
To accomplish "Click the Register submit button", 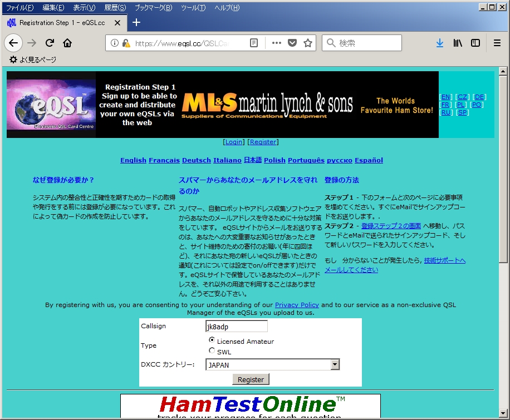I will tap(251, 379).
